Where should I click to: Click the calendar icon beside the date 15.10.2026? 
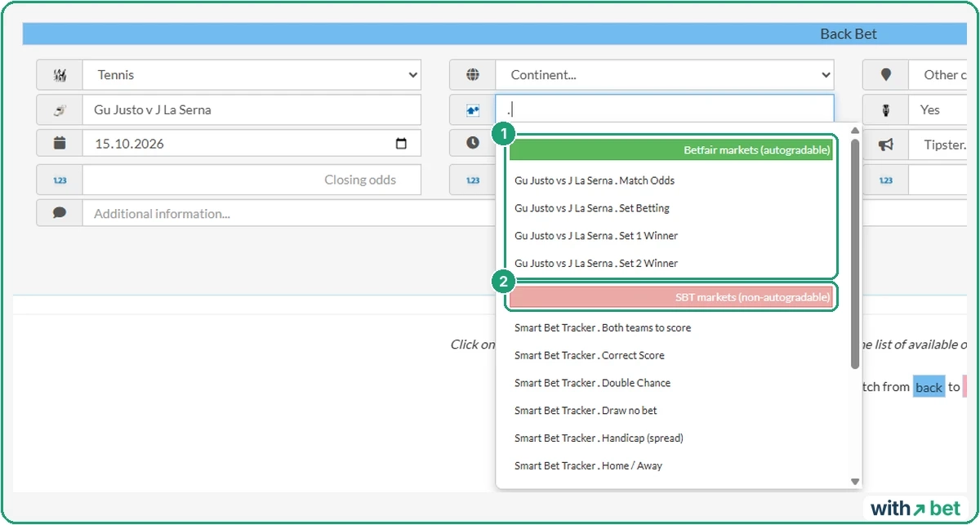click(x=60, y=144)
